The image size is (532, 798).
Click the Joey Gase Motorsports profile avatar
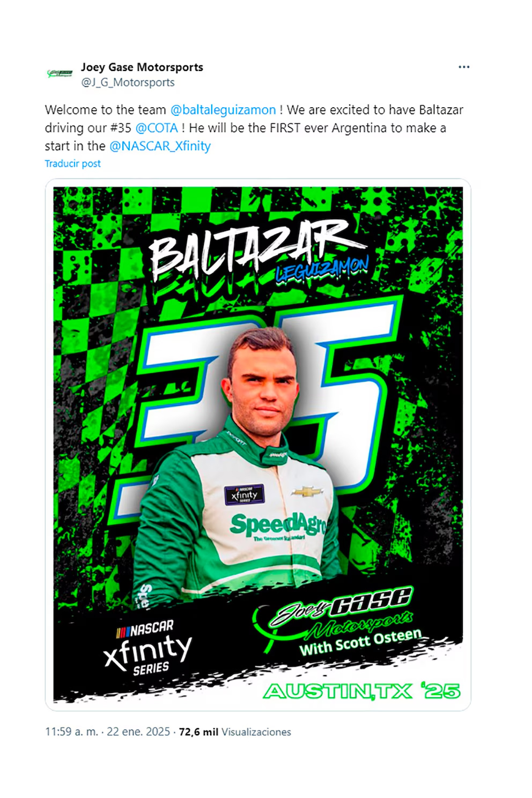[59, 73]
